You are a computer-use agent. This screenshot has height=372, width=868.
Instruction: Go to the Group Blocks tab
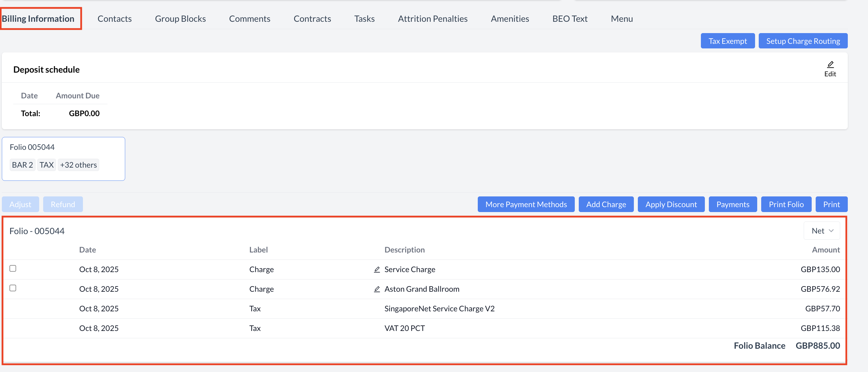tap(180, 19)
